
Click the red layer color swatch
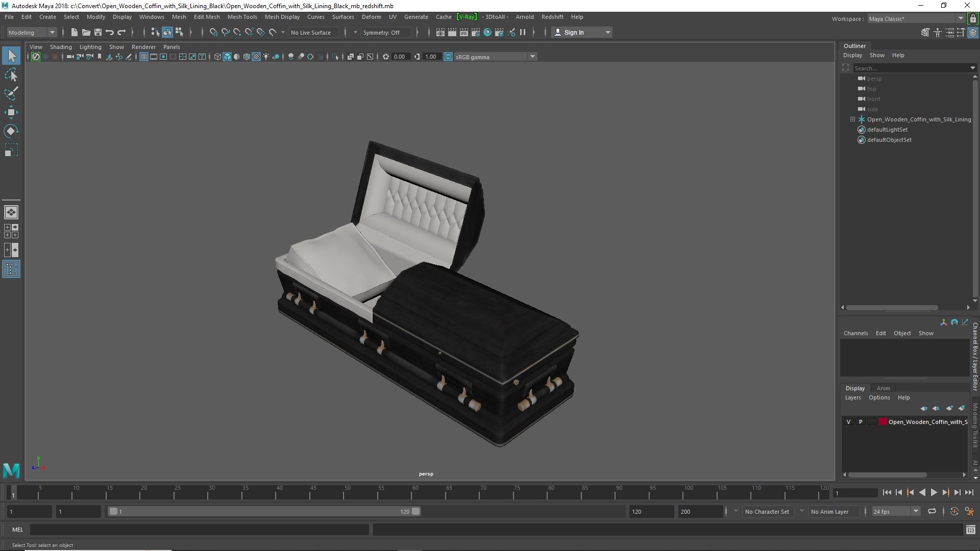coord(883,422)
